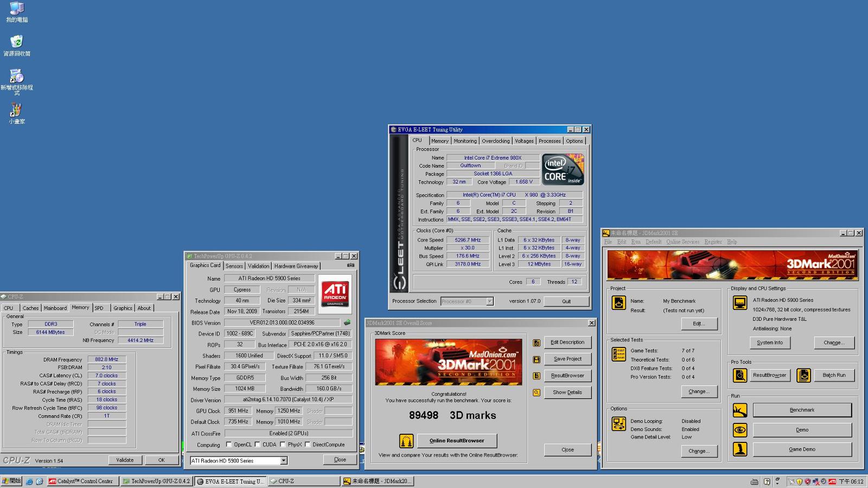Select the Mainboard tab in CPU-Z

[x=55, y=308]
